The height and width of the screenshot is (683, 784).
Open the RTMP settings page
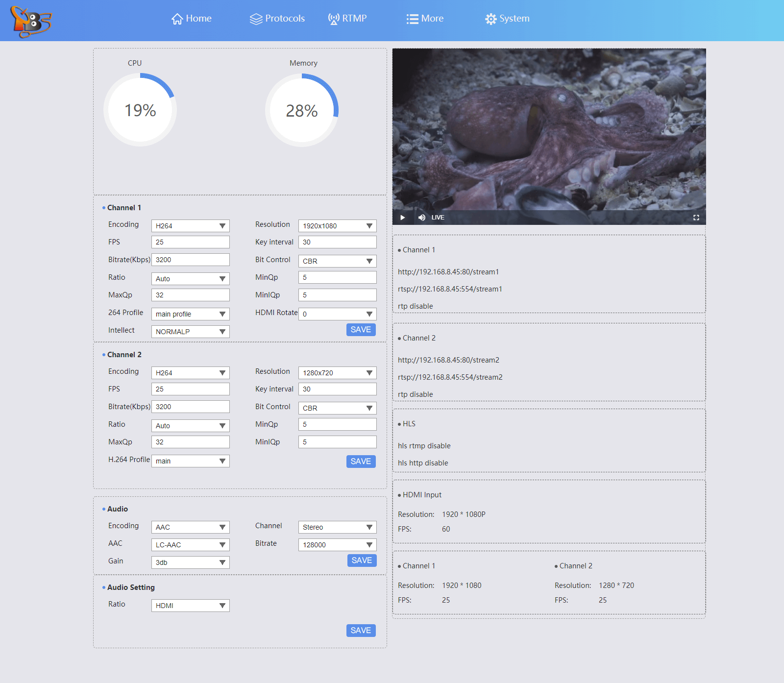[x=347, y=19]
